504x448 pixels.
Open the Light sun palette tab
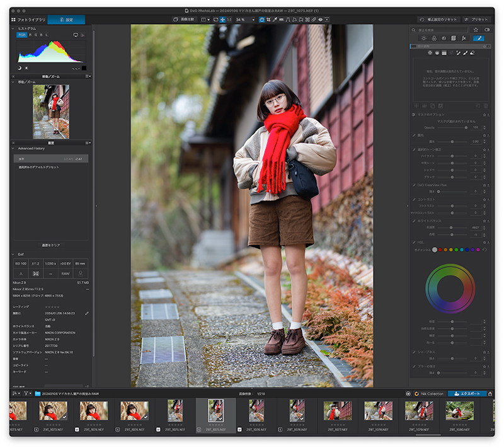pyautogui.click(x=423, y=38)
